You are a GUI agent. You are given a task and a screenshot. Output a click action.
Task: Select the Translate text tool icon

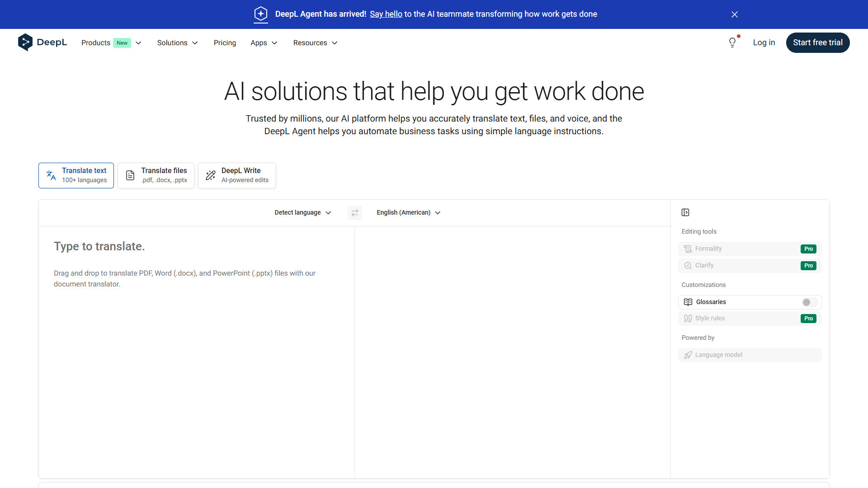pyautogui.click(x=50, y=175)
